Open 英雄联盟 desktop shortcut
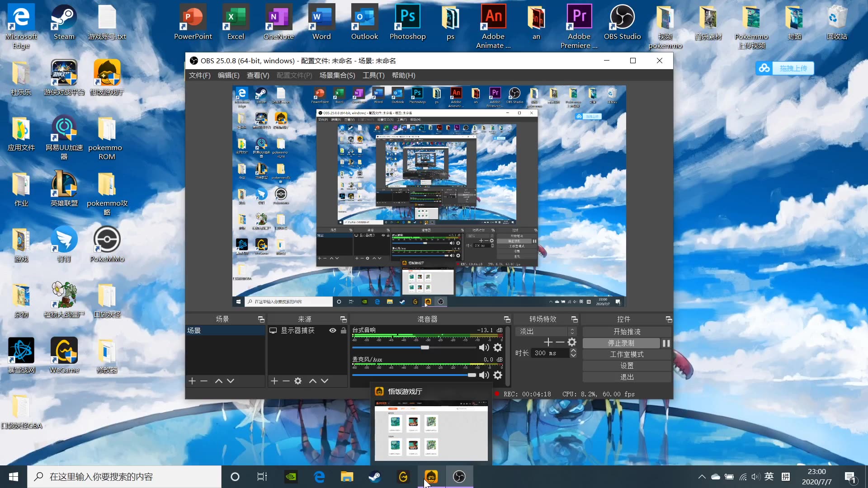This screenshot has width=868, height=488. (64, 188)
